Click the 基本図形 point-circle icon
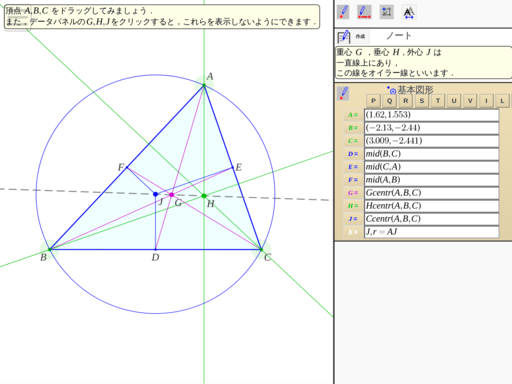Image resolution: width=512 pixels, height=384 pixels. 391,90
